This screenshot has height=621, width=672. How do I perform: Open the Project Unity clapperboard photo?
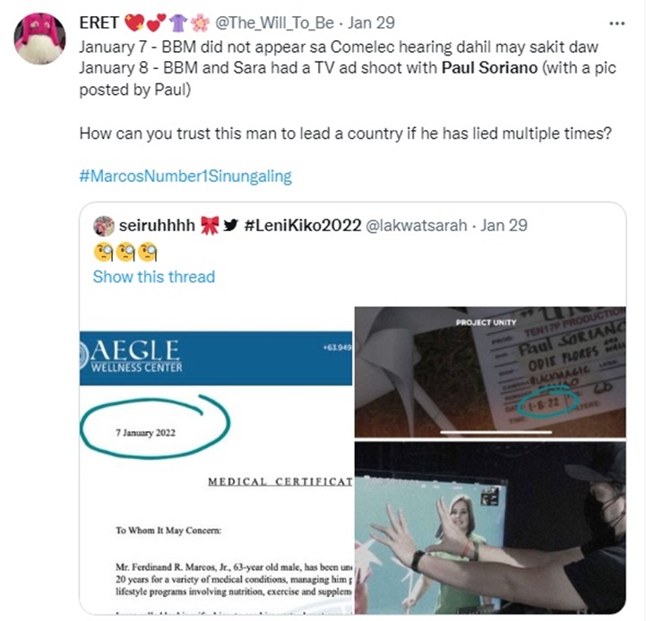coord(490,372)
